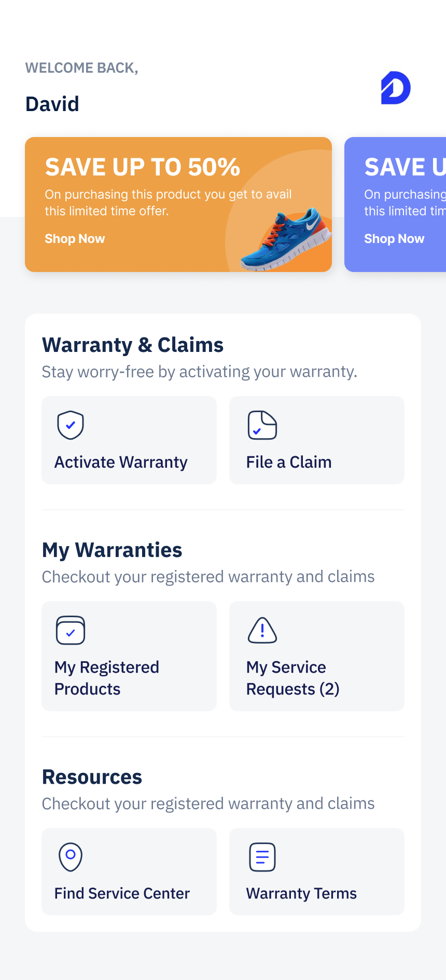Click the File a Claim document icon
446x980 pixels.
[262, 425]
